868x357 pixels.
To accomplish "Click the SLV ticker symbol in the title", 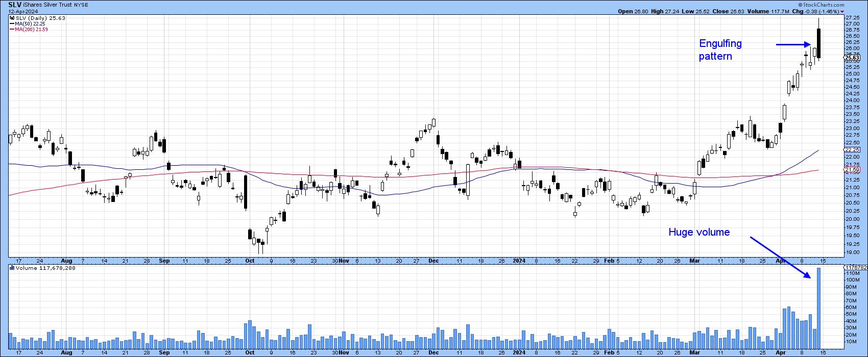I will [14, 5].
